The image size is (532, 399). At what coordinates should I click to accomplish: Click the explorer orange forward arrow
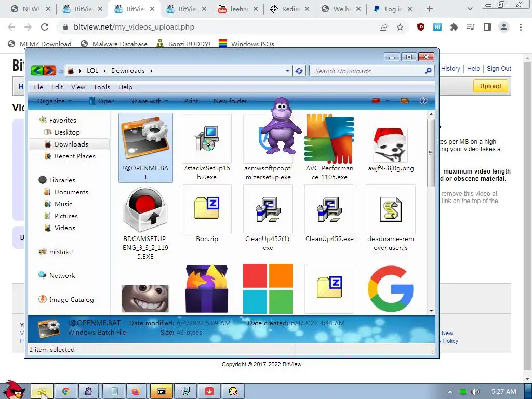(49, 71)
